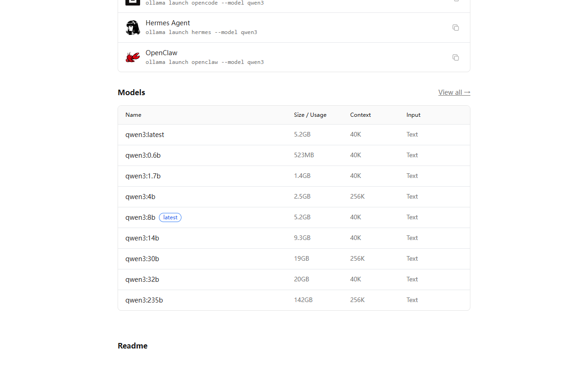588x377 pixels.
Task: Click the Text input cell for qwen3:1.7b
Action: 412,176
